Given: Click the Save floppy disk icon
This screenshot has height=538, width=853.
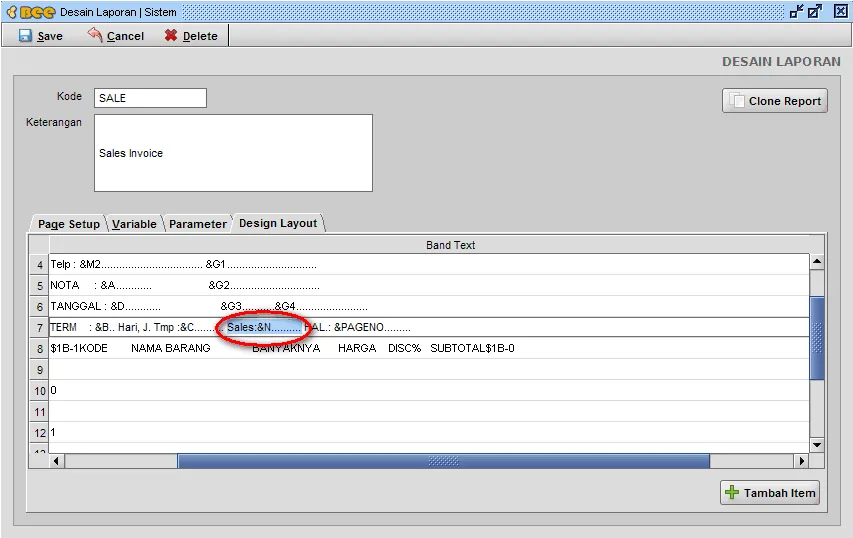Looking at the screenshot, I should point(25,36).
